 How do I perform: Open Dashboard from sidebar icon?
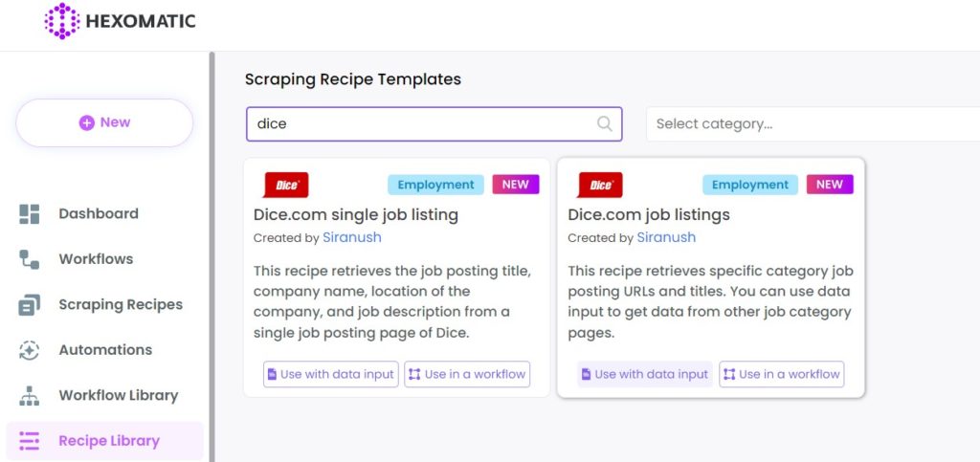point(29,213)
